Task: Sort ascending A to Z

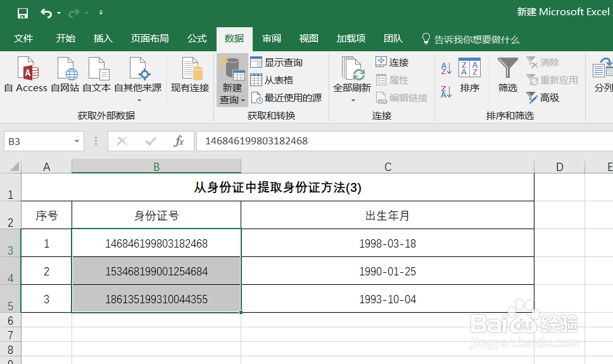Action: 446,68
